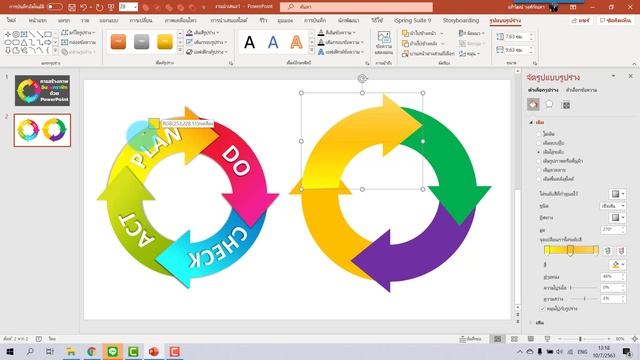Click Size & Properties icon in Format Shape pane
Image resolution: width=640 pixels, height=360 pixels.
[x=566, y=105]
